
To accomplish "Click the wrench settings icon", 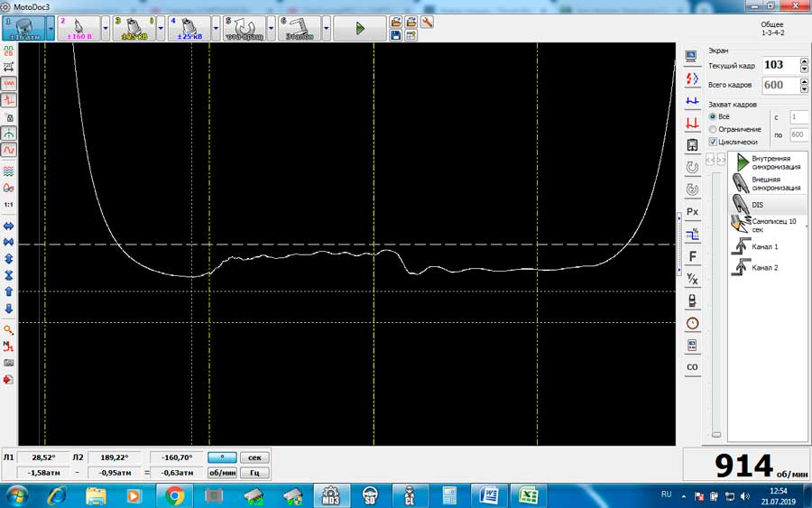I will 427,22.
